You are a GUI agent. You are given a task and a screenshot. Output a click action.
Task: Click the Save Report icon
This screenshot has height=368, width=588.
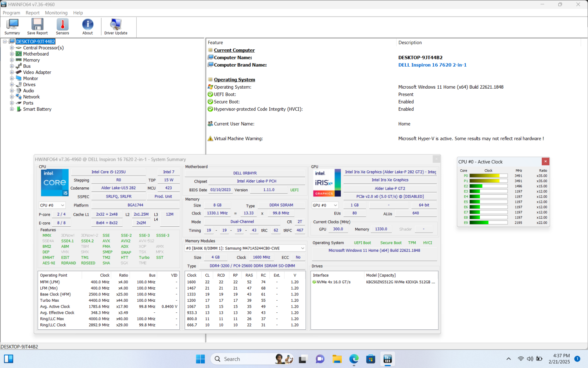tap(37, 26)
